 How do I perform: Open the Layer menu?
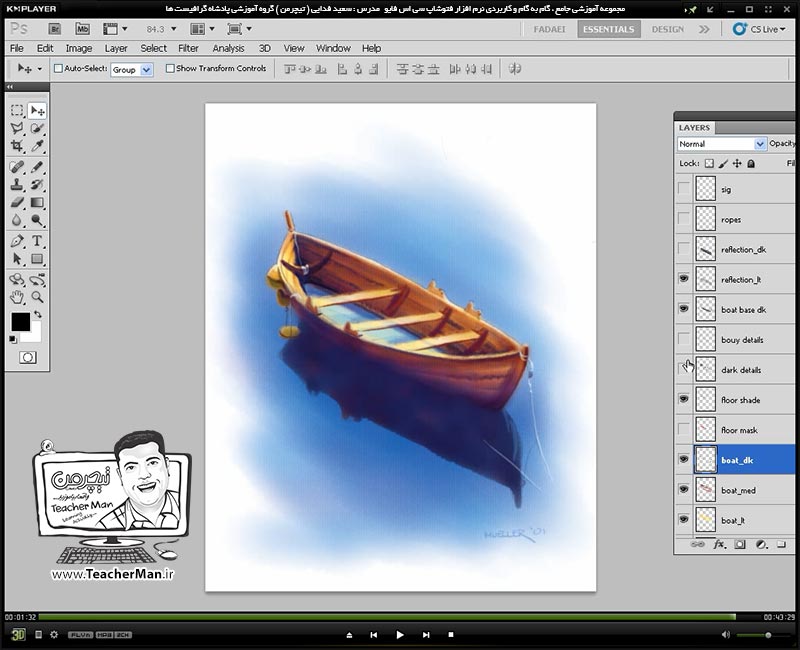pyautogui.click(x=116, y=48)
